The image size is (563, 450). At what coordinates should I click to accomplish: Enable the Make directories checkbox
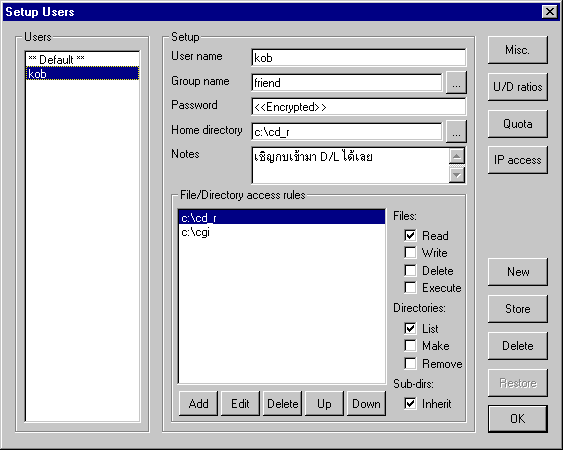[x=410, y=346]
